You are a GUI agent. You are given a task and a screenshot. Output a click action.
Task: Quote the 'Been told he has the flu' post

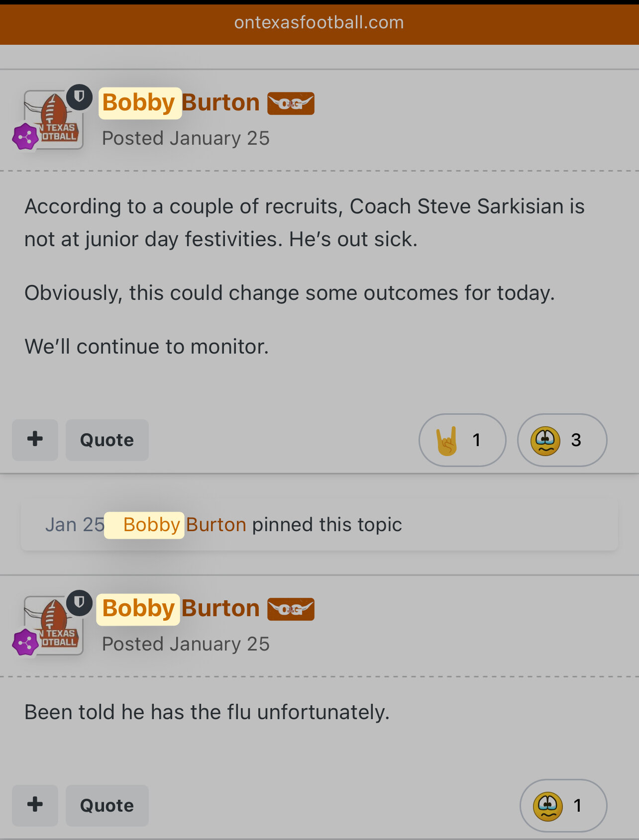click(107, 806)
